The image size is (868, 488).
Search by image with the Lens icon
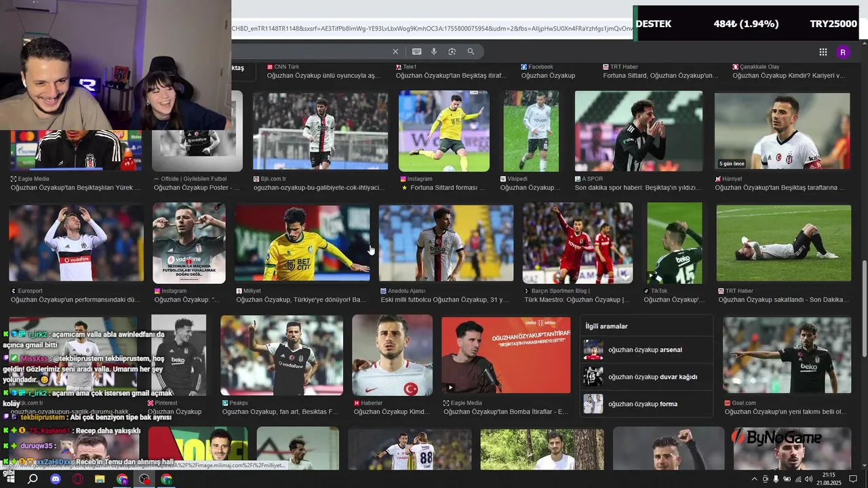click(452, 52)
